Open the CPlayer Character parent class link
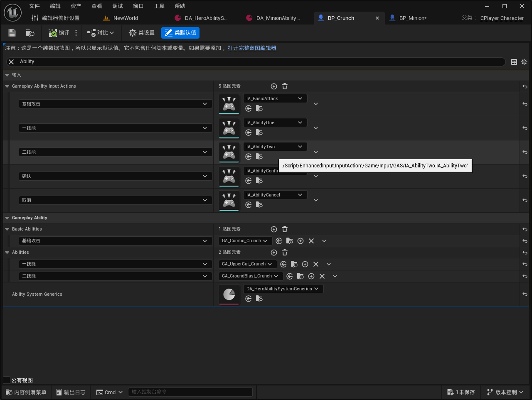Image resolution: width=532 pixels, height=400 pixels. (x=502, y=18)
